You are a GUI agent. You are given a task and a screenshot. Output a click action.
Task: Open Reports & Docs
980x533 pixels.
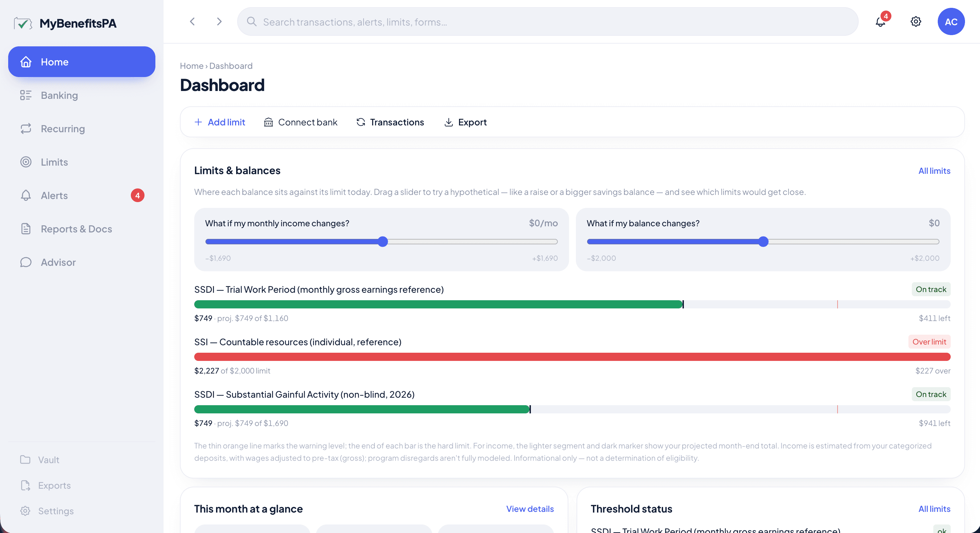[81, 229]
